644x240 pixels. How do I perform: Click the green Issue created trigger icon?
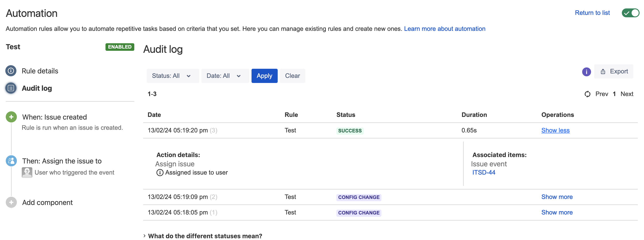[x=11, y=117]
